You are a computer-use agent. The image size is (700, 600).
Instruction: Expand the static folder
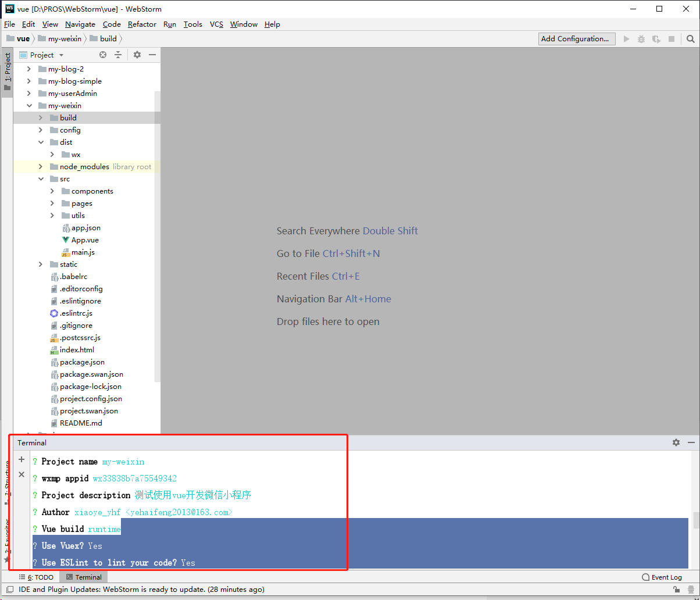click(41, 264)
